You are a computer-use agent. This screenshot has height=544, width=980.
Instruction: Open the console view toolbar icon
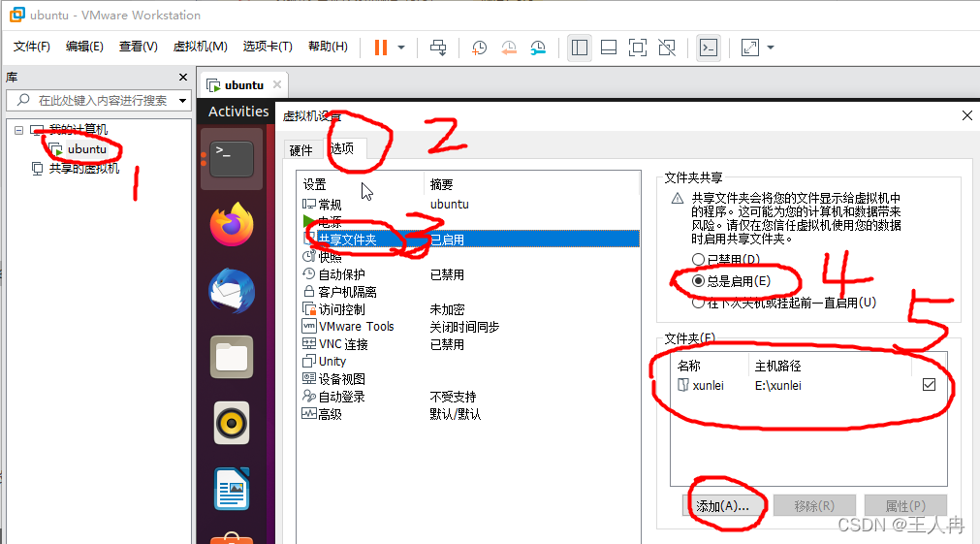(709, 48)
